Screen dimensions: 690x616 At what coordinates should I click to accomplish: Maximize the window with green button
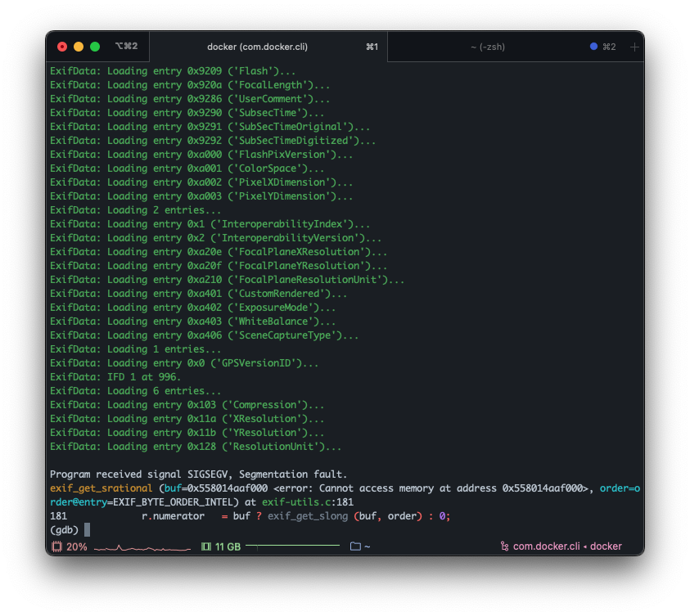[x=95, y=47]
